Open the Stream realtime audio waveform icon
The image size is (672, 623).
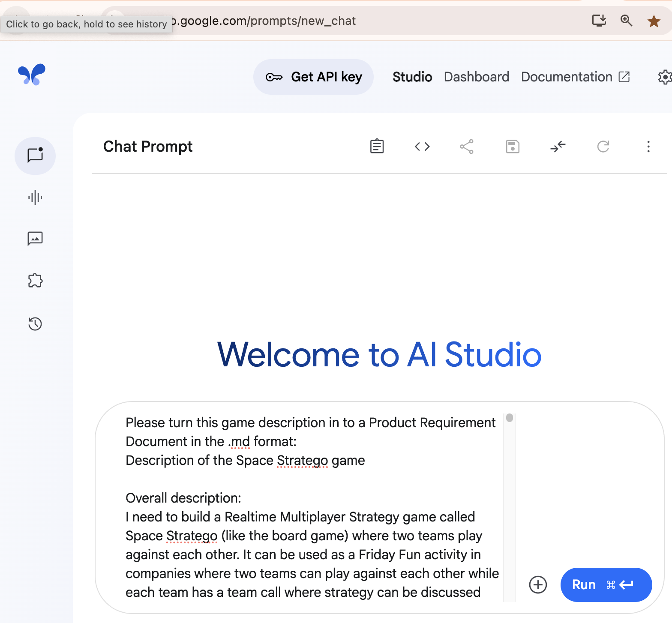[x=35, y=198]
